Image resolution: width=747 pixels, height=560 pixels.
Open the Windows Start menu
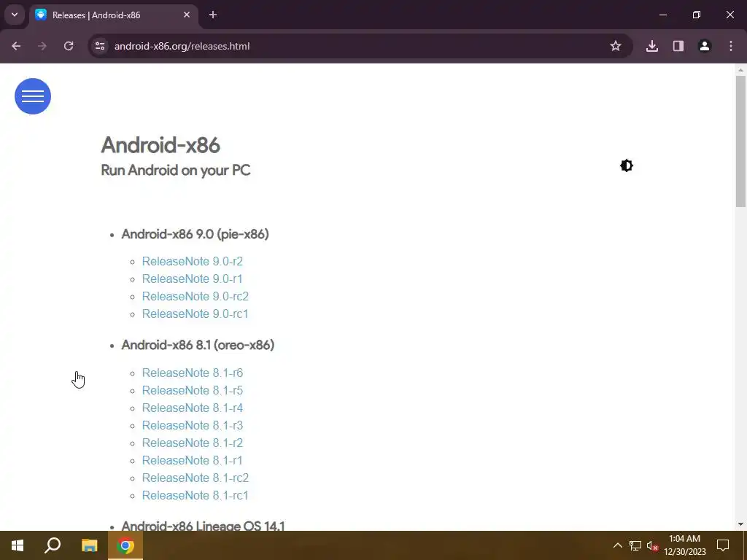18,545
